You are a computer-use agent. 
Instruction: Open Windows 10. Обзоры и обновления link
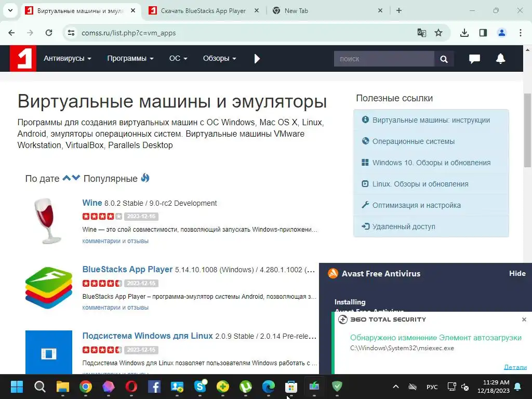coord(431,163)
